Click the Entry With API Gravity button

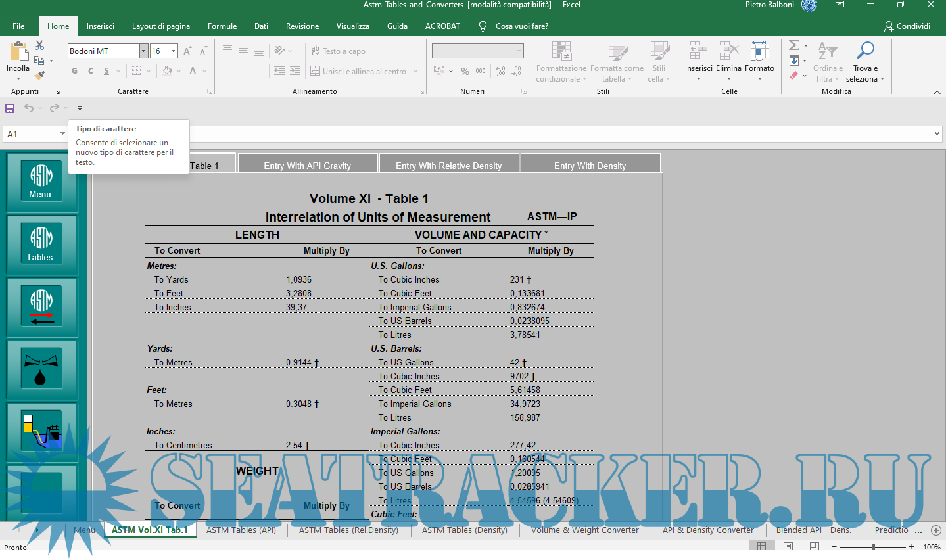[x=307, y=166]
